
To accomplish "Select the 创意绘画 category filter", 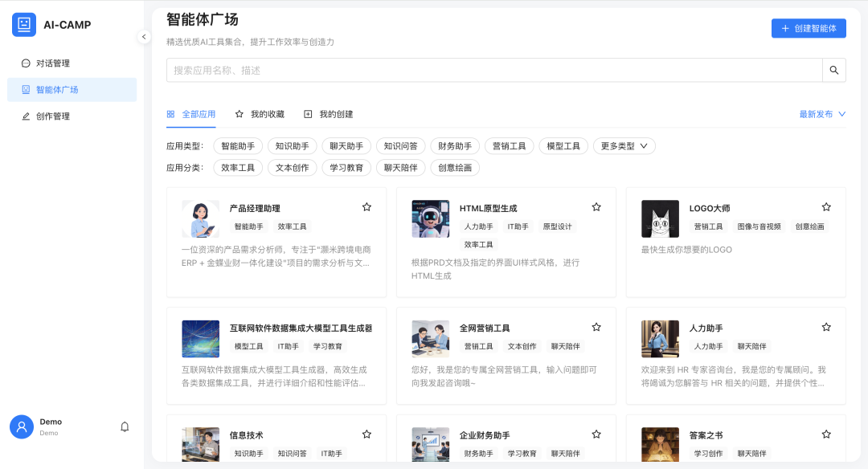I will click(455, 168).
